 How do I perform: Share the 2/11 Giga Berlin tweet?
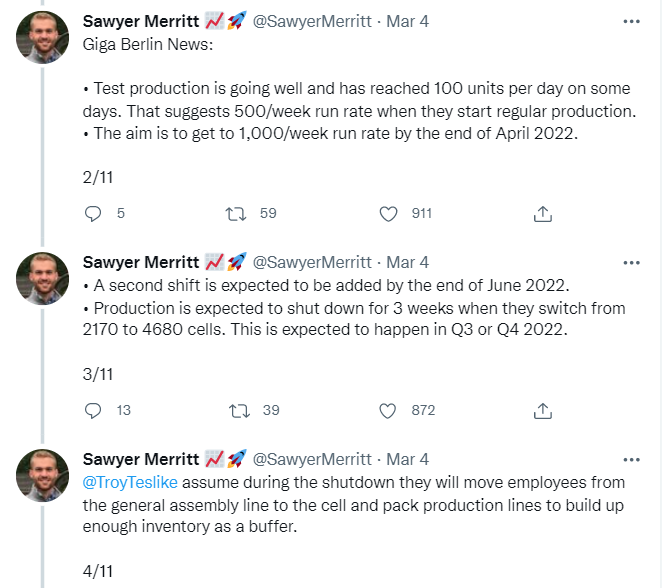pos(542,213)
